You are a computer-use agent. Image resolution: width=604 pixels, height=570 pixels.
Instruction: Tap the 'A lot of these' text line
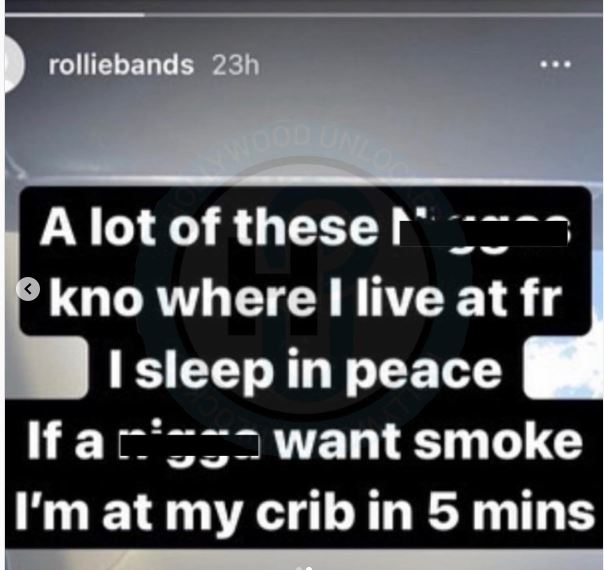208,229
